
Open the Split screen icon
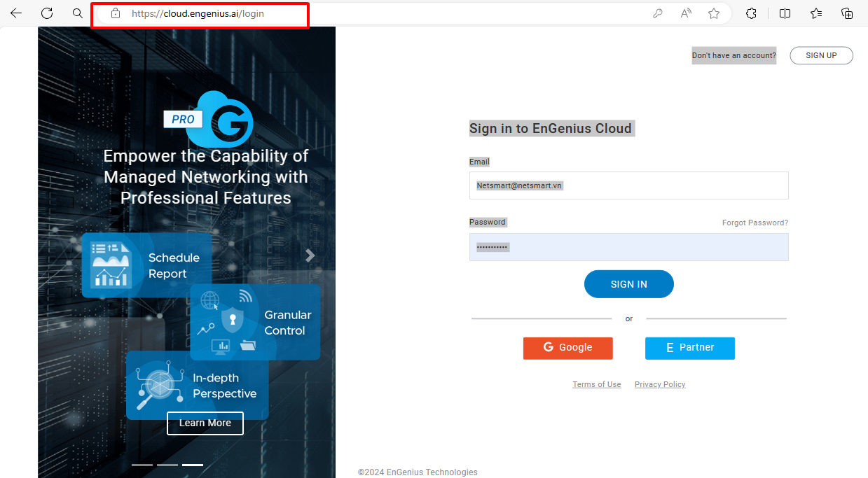tap(785, 13)
